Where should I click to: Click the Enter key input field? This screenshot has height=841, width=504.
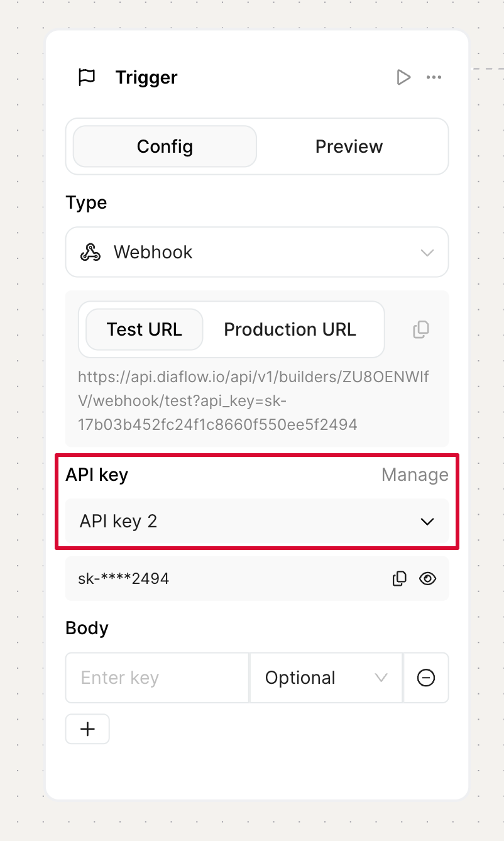click(157, 678)
